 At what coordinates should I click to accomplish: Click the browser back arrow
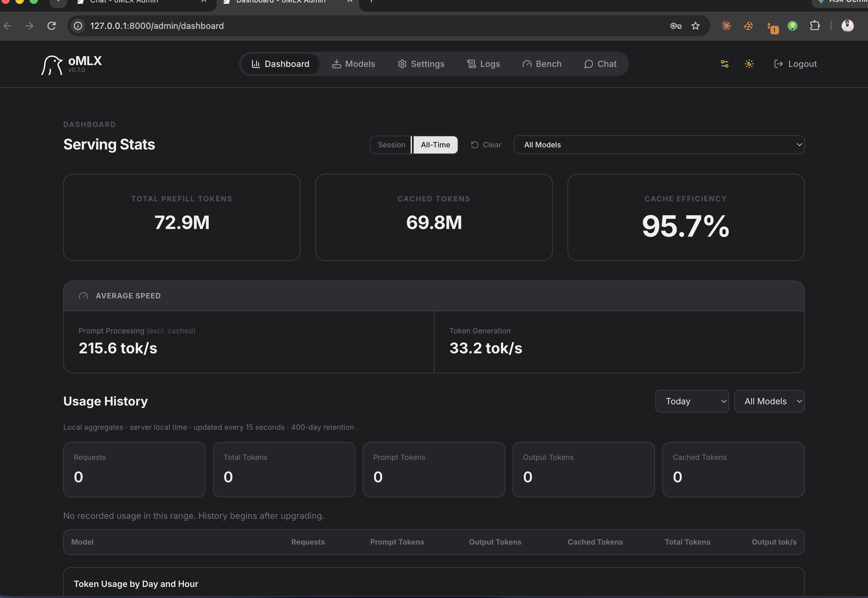(7, 26)
